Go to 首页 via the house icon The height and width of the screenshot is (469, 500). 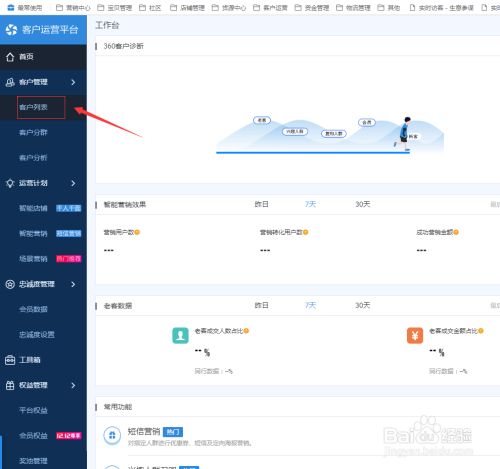click(x=10, y=57)
